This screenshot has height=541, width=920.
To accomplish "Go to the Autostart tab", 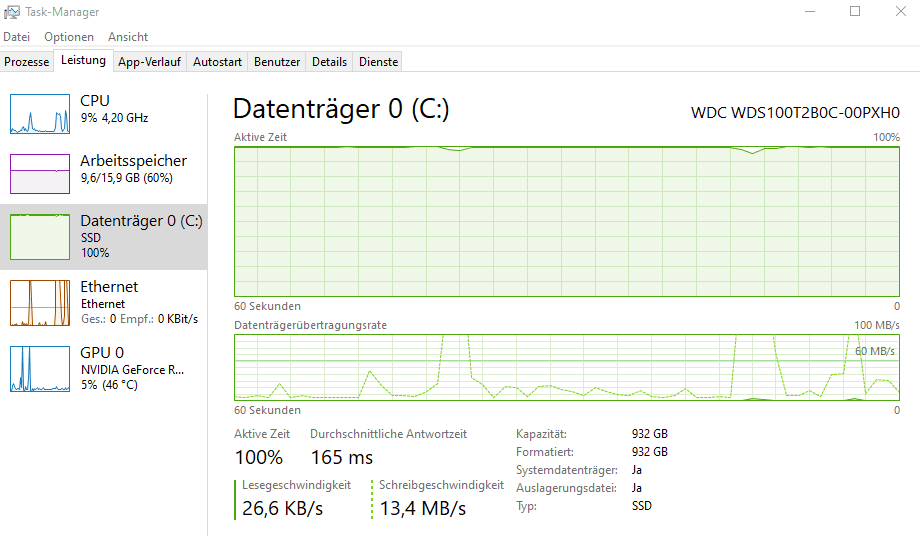I will tap(217, 62).
